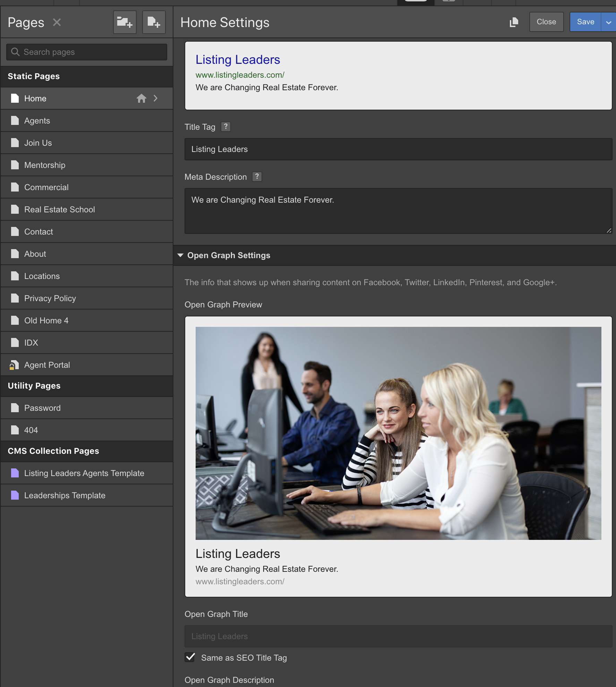The height and width of the screenshot is (687, 616).
Task: Click the Home page file icon
Action: [15, 99]
